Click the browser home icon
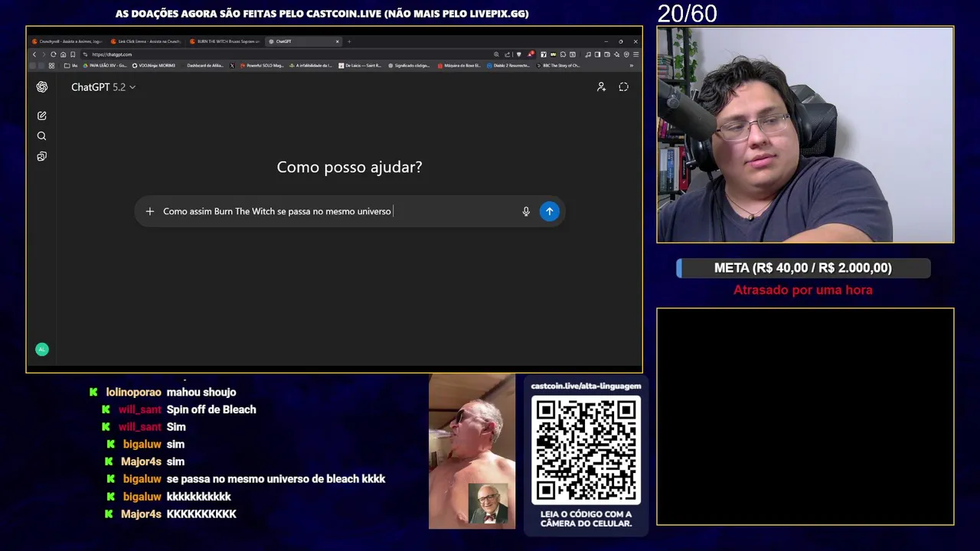The height and width of the screenshot is (551, 980). pyautogui.click(x=63, y=54)
